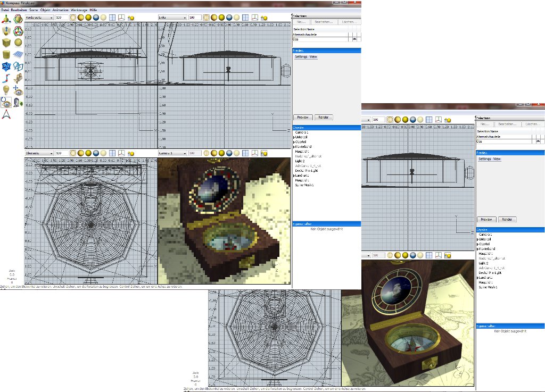Select the Create Light bulb tool
The width and height of the screenshot is (545, 392).
(6, 90)
